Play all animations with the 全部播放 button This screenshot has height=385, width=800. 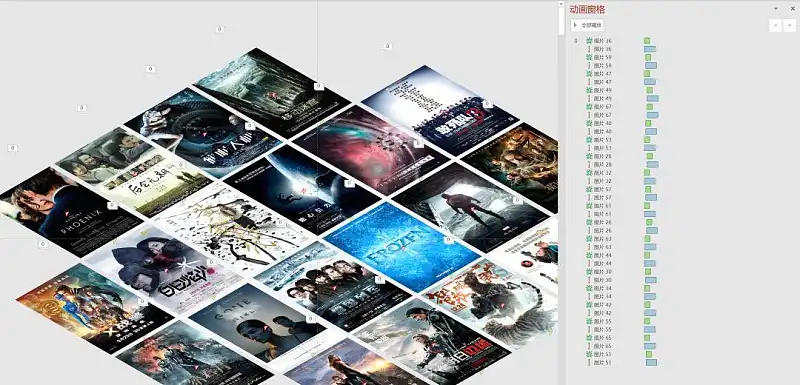587,25
